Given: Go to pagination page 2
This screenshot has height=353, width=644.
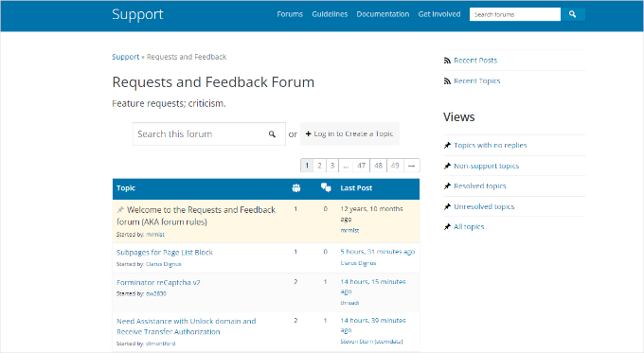Looking at the screenshot, I should coord(319,166).
